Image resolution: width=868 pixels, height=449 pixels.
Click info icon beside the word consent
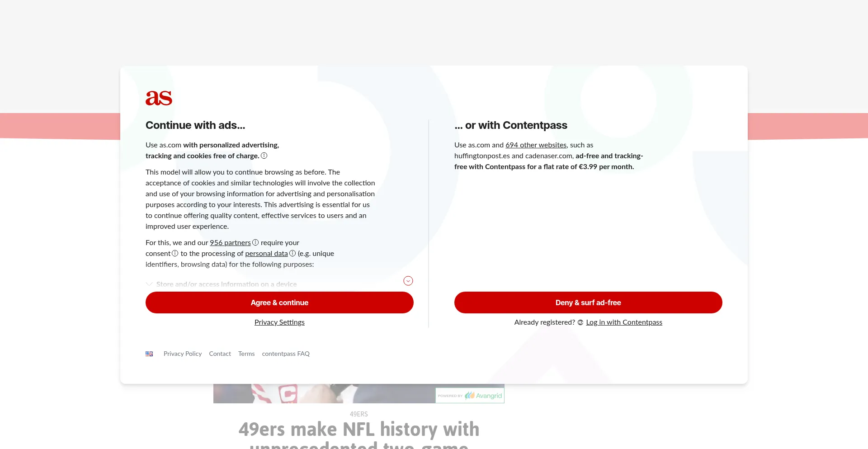click(x=175, y=254)
